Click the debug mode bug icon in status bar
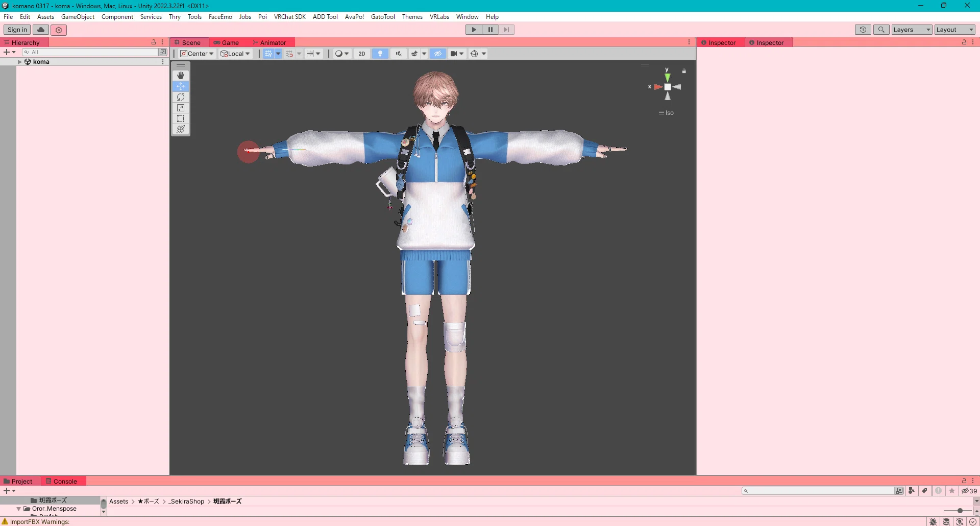This screenshot has height=526, width=980. (933, 521)
